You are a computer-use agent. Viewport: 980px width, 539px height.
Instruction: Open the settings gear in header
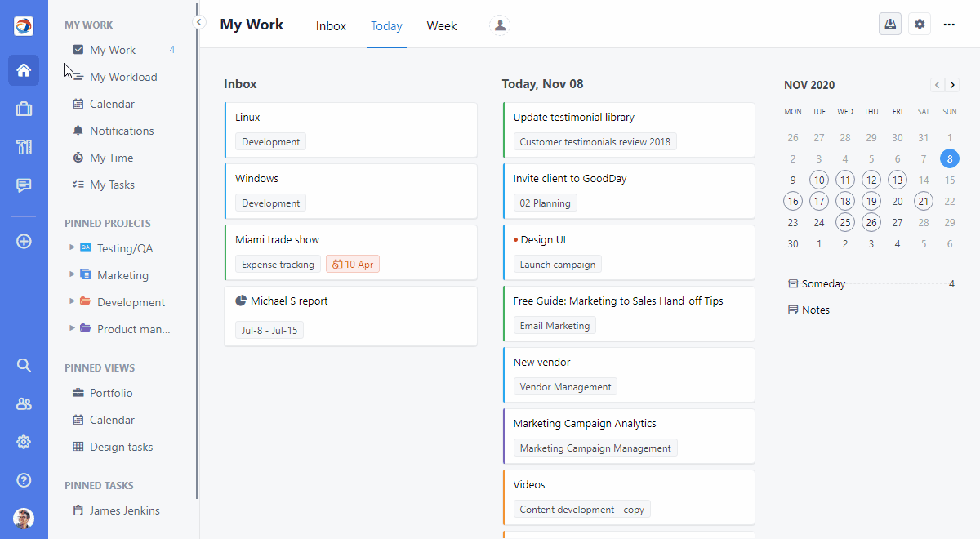point(920,24)
